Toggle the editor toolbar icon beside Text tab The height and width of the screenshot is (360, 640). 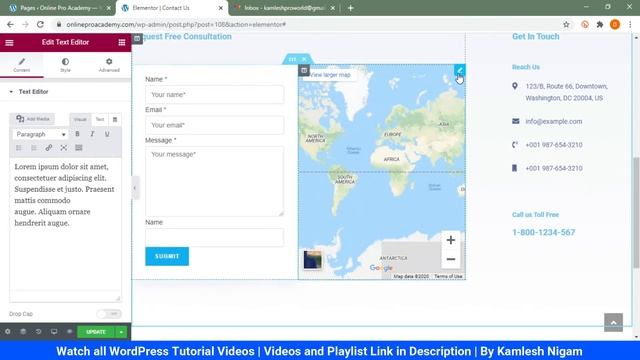tap(115, 119)
